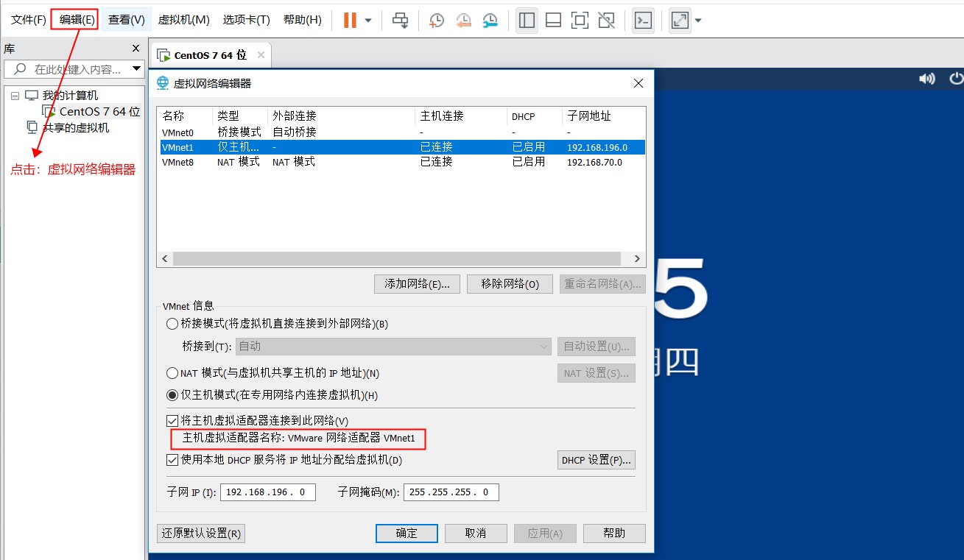Click the 应用(A) button
This screenshot has width=964, height=560.
pyautogui.click(x=545, y=534)
